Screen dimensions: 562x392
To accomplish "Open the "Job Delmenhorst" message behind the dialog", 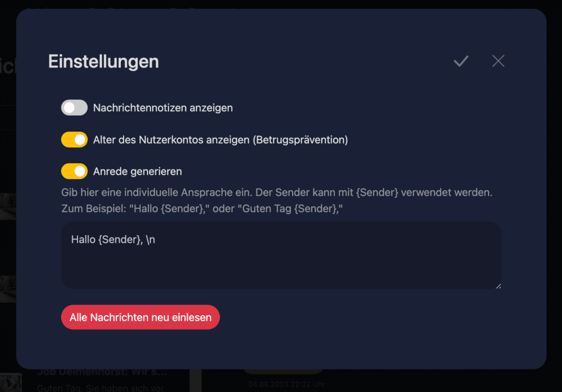I will click(x=102, y=372).
